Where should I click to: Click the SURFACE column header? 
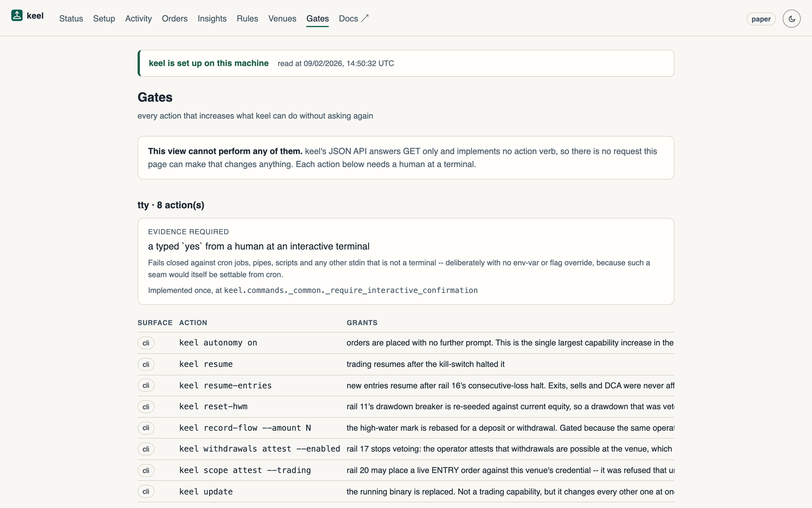tap(155, 323)
